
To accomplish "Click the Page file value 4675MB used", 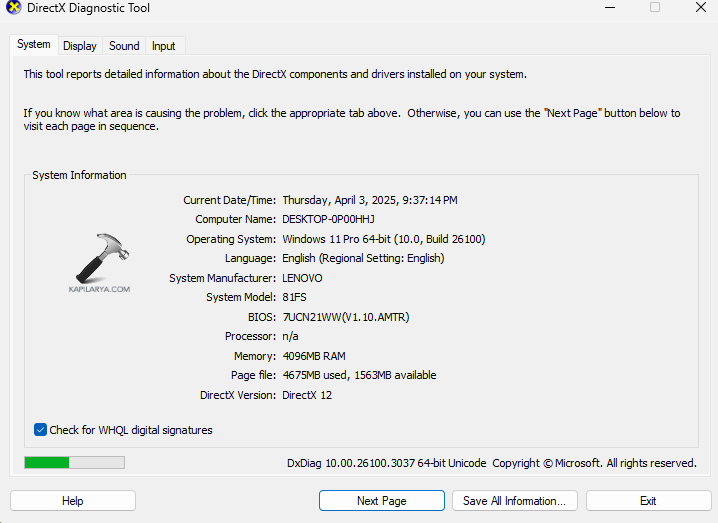I will 359,375.
